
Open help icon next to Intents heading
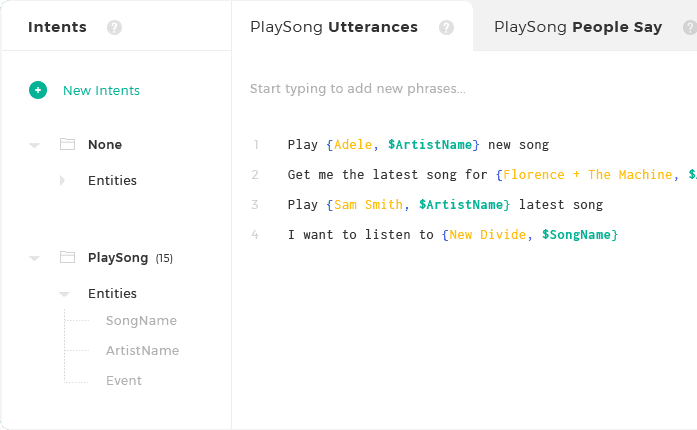click(114, 27)
